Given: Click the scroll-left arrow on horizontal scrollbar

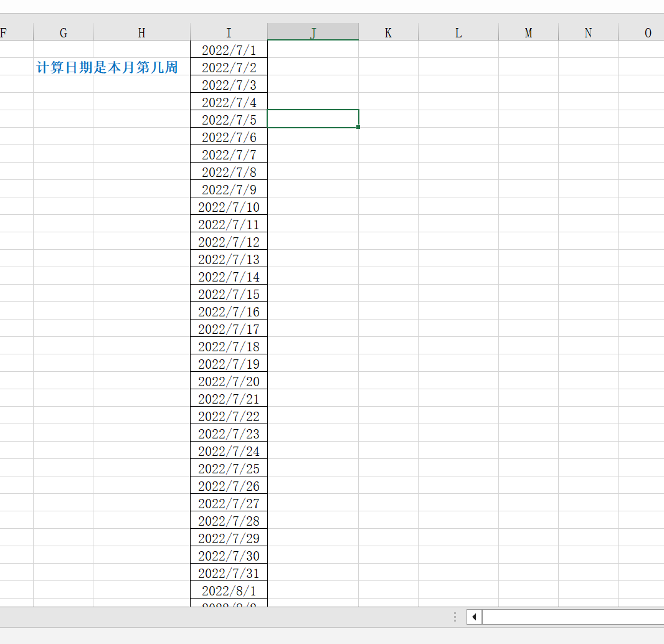Looking at the screenshot, I should point(474,617).
